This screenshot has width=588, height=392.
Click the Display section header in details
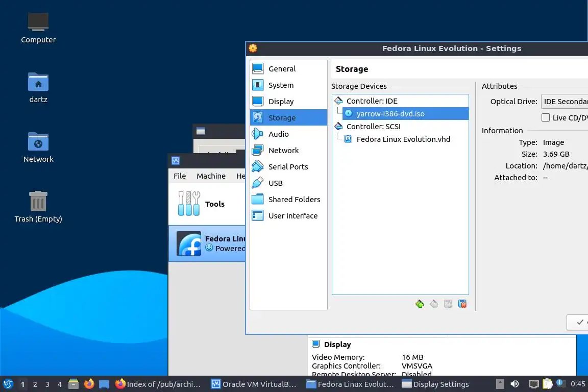pyautogui.click(x=337, y=345)
